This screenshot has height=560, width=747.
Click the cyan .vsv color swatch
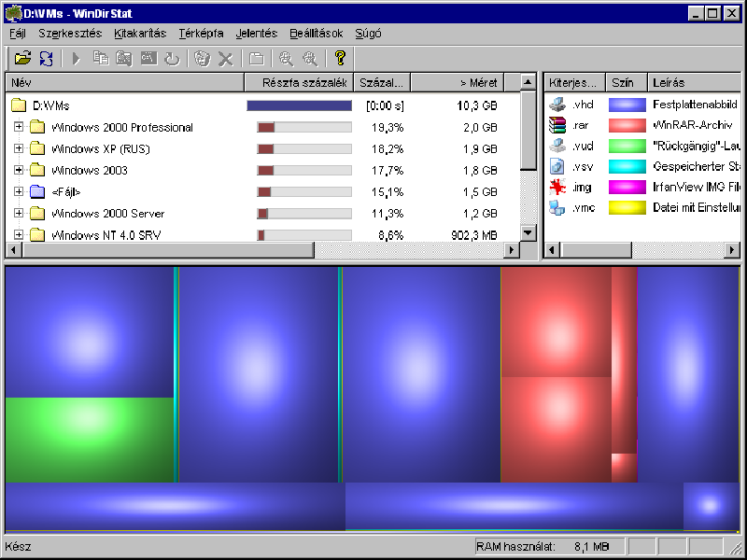[627, 166]
